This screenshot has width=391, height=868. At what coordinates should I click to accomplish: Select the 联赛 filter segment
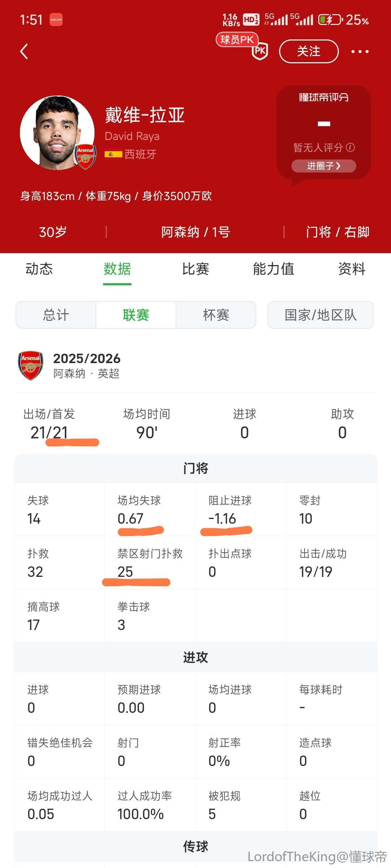click(x=136, y=315)
